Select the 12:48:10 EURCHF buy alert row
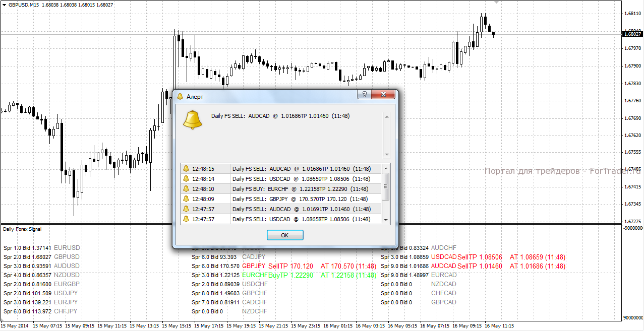644x331 pixels. (282, 189)
